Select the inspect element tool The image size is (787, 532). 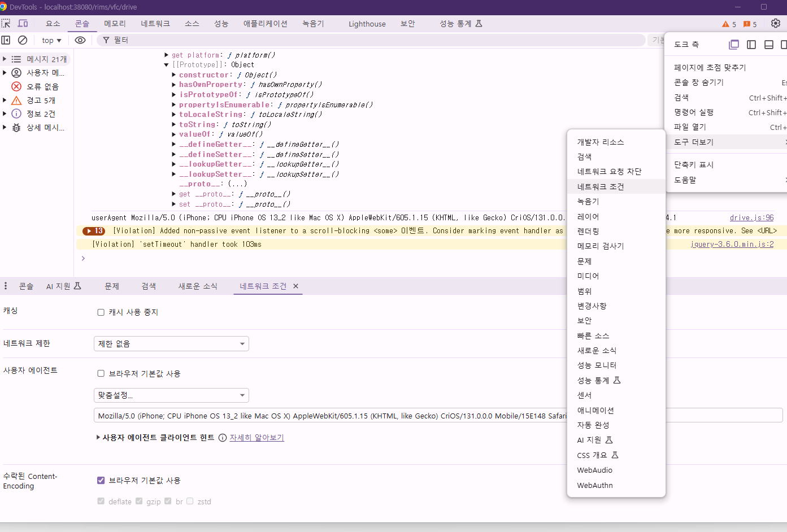point(7,23)
